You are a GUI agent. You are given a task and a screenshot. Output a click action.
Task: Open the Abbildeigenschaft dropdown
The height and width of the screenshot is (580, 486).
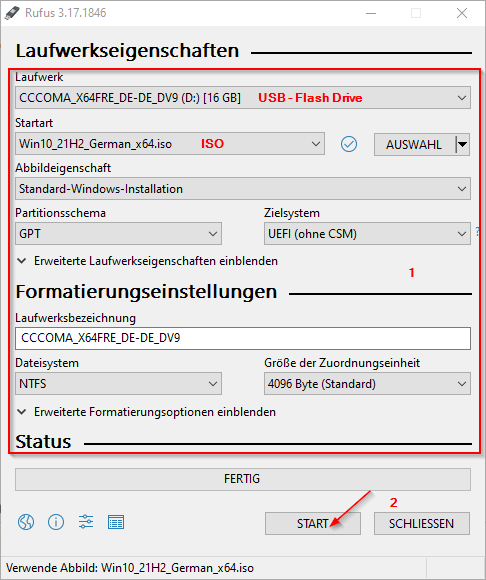[243, 189]
